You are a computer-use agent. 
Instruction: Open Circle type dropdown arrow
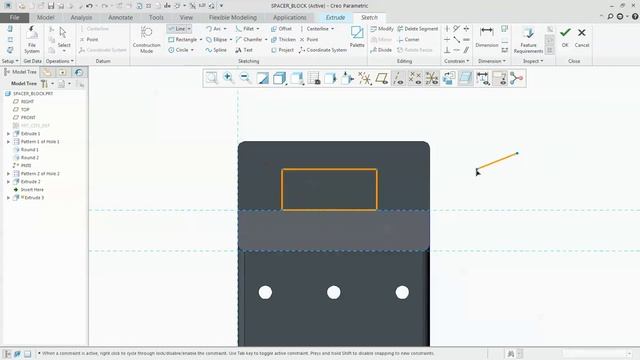pos(192,50)
